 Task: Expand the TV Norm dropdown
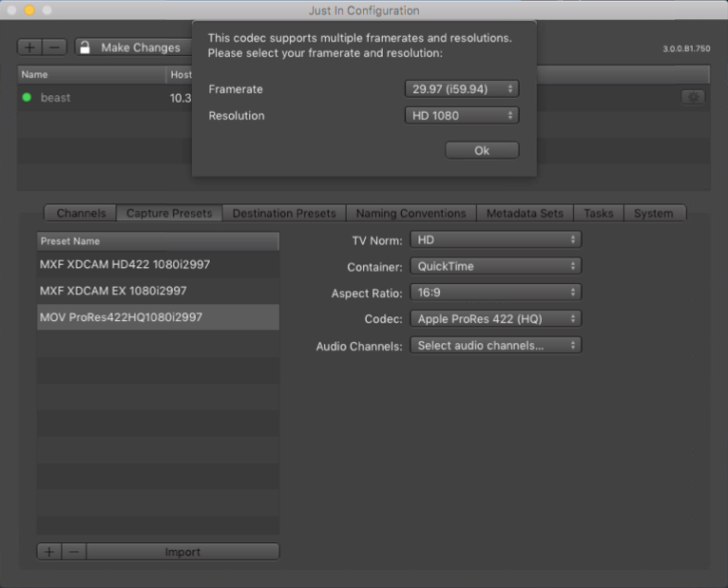pos(495,240)
